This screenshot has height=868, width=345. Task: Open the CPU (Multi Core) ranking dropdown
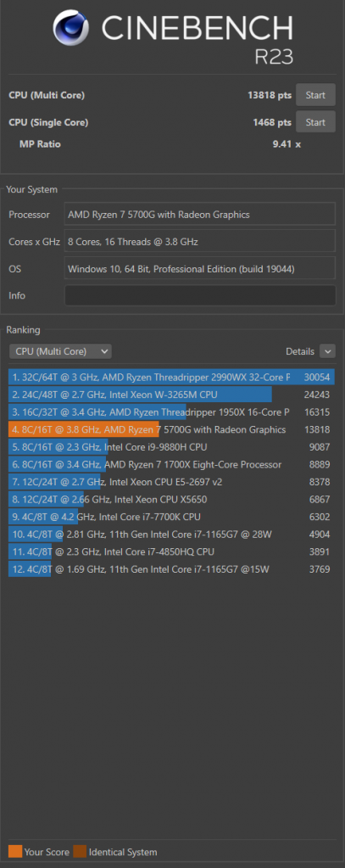[x=60, y=351]
